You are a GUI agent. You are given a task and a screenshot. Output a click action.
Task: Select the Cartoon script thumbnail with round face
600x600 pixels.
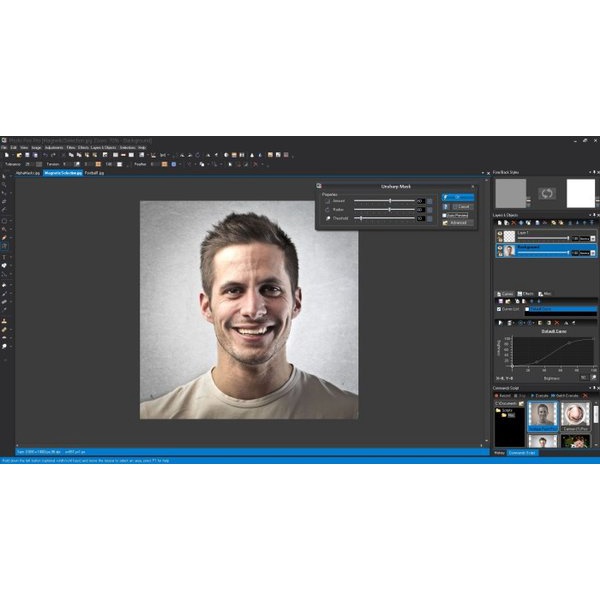point(575,416)
